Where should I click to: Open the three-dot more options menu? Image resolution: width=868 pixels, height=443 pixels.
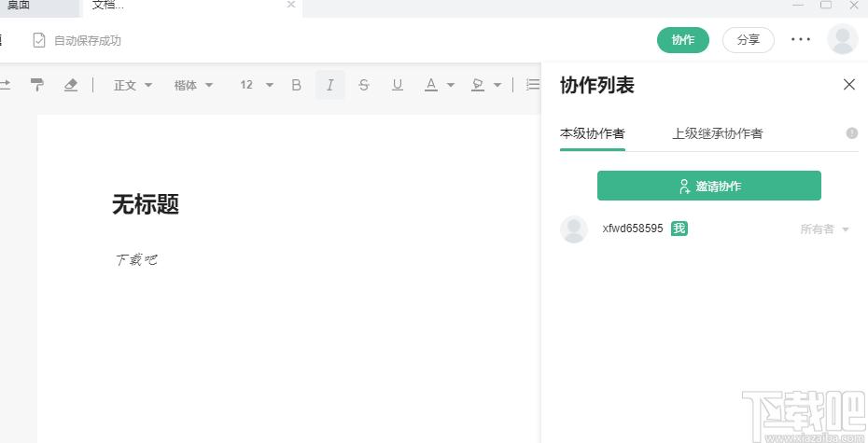click(801, 39)
